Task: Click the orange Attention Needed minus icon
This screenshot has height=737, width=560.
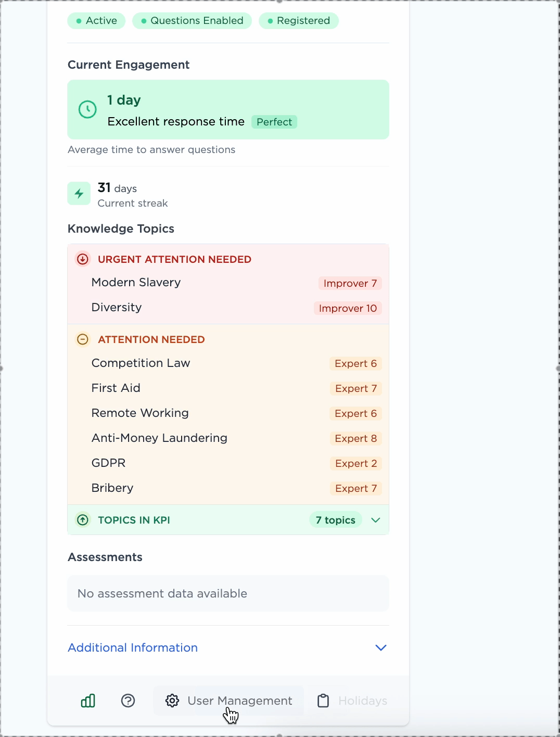Action: pyautogui.click(x=83, y=339)
